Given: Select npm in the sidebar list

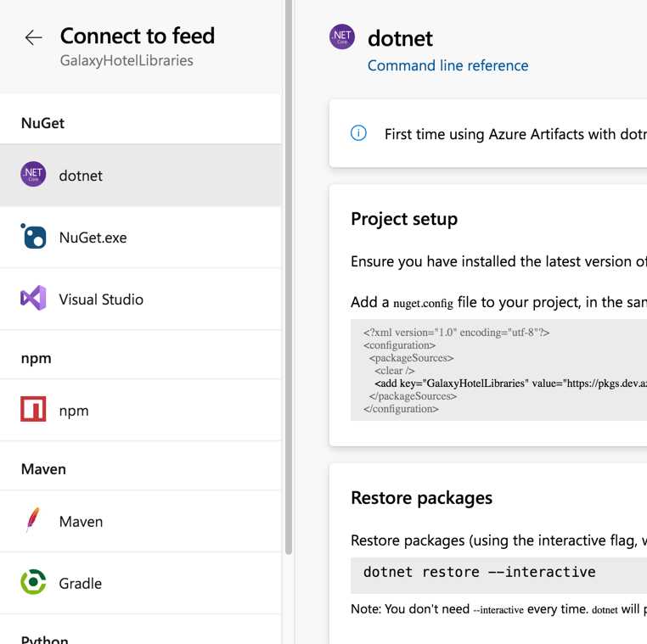Looking at the screenshot, I should tap(141, 410).
